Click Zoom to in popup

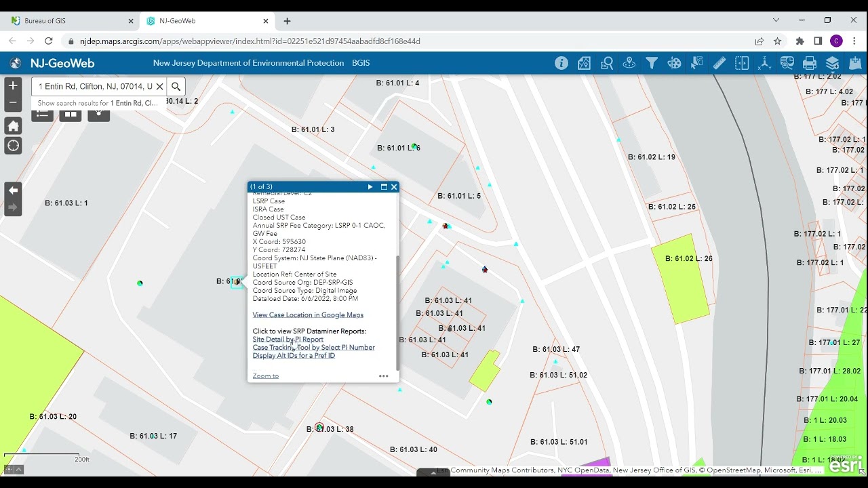click(265, 375)
